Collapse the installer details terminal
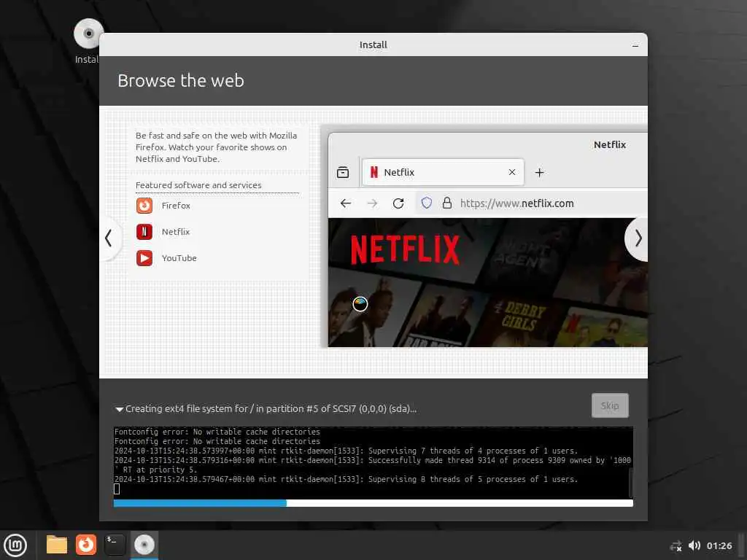Screen dimensions: 747x560 (120, 409)
